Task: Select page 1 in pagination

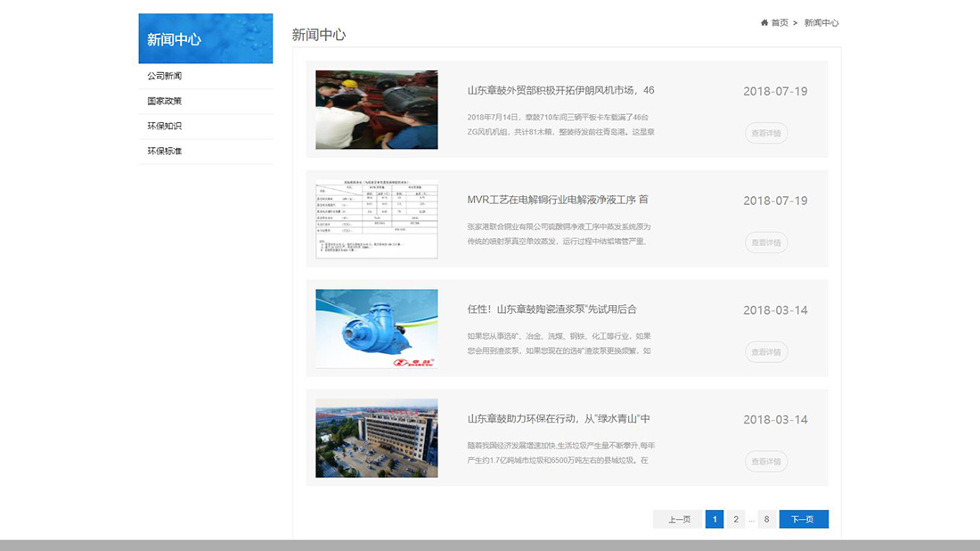Action: tap(715, 519)
